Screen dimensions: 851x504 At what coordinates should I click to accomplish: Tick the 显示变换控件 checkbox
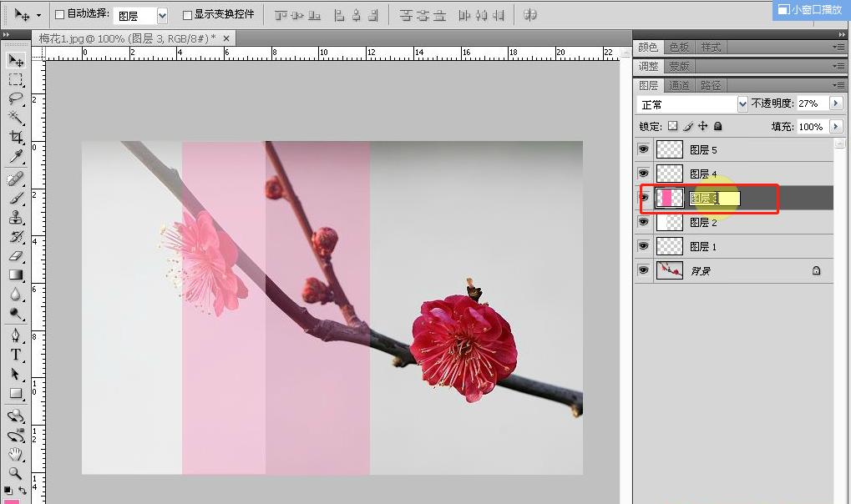click(x=187, y=15)
